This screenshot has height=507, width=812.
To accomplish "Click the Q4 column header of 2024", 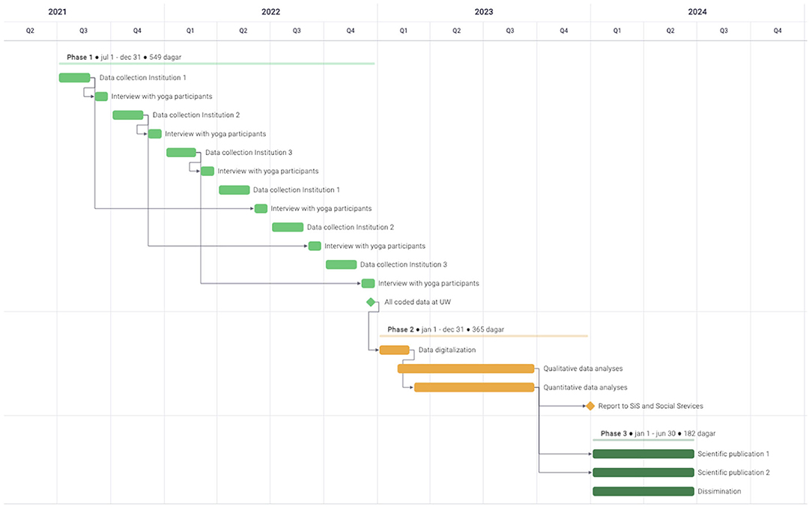I will tap(778, 31).
